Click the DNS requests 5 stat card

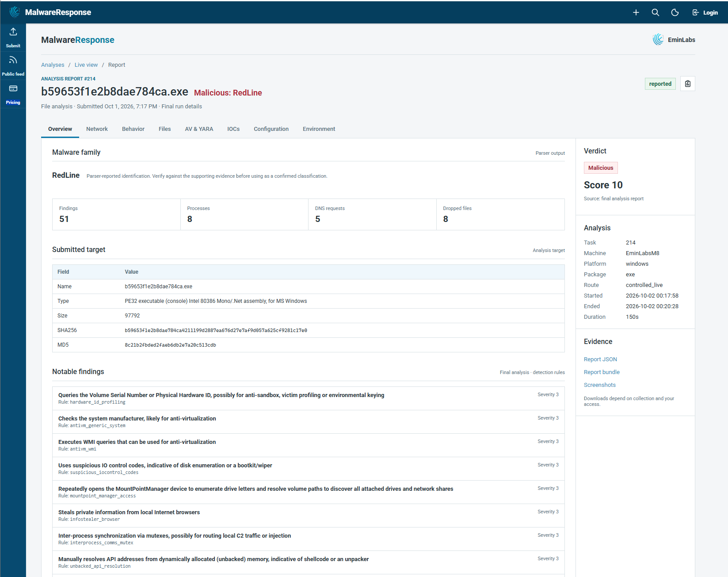pyautogui.click(x=372, y=214)
